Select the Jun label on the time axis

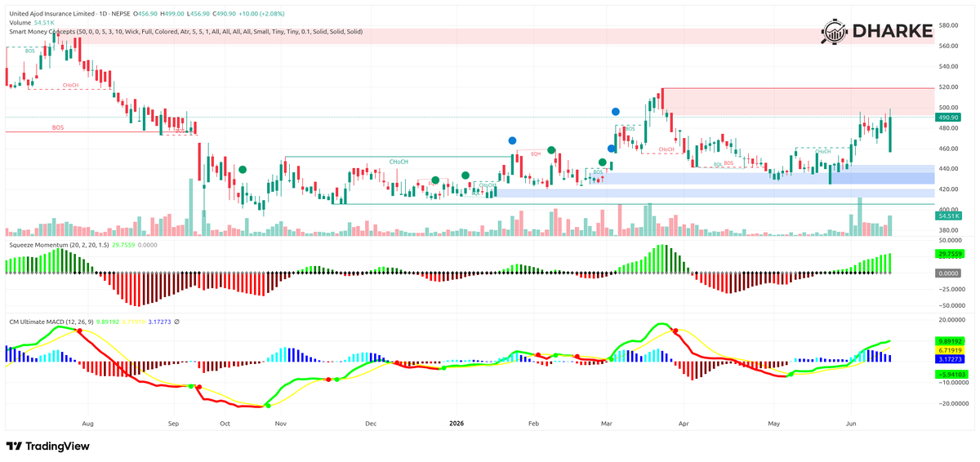tap(852, 424)
